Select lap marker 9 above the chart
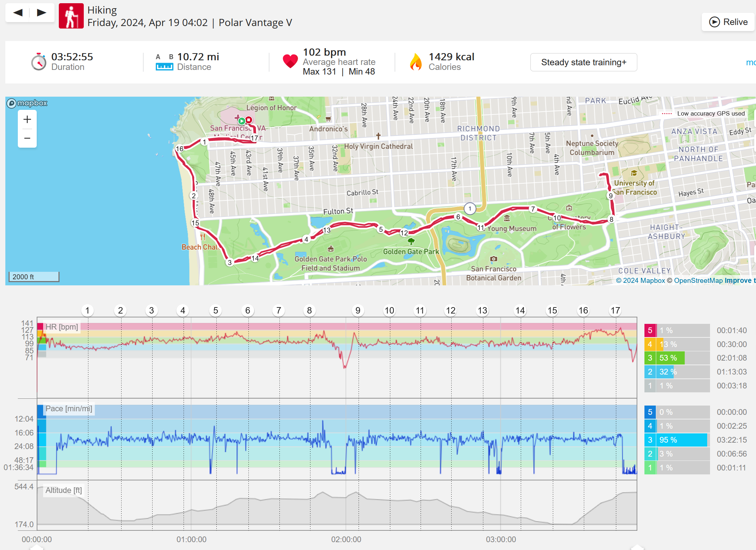756x550 pixels. click(358, 310)
